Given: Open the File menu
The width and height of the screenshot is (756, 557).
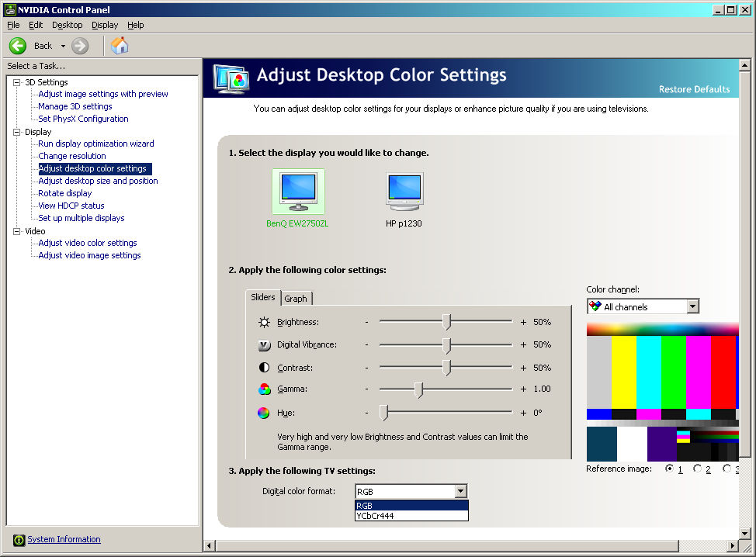Looking at the screenshot, I should 13,25.
